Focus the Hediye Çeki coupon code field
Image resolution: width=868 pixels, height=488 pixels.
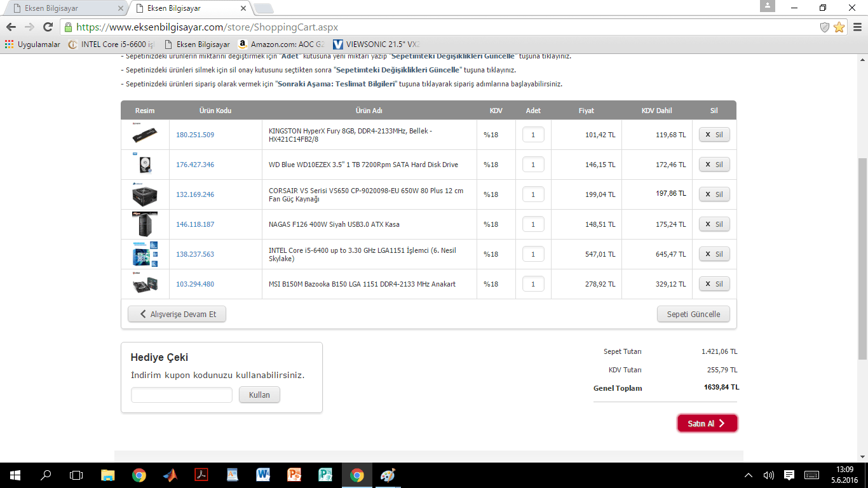[182, 395]
